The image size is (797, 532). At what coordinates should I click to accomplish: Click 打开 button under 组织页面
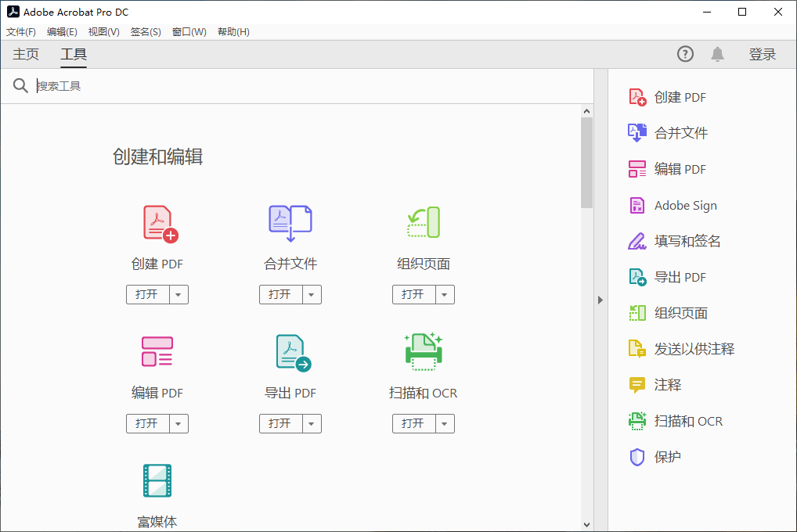[x=413, y=295]
